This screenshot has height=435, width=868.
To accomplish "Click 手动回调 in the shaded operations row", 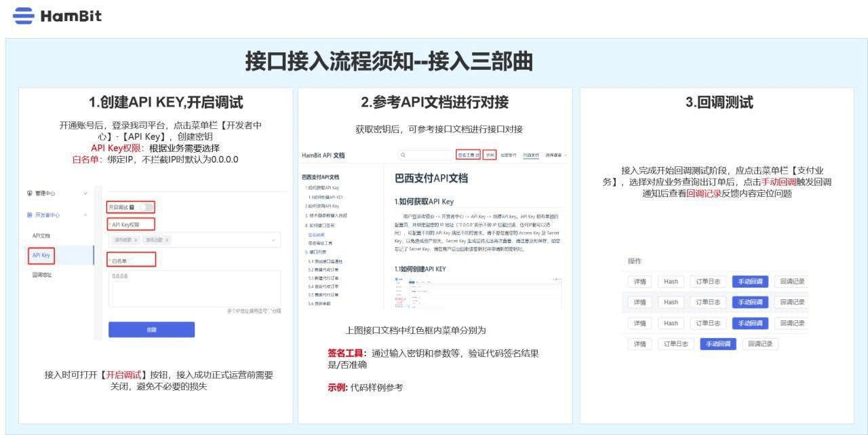I will [x=750, y=302].
